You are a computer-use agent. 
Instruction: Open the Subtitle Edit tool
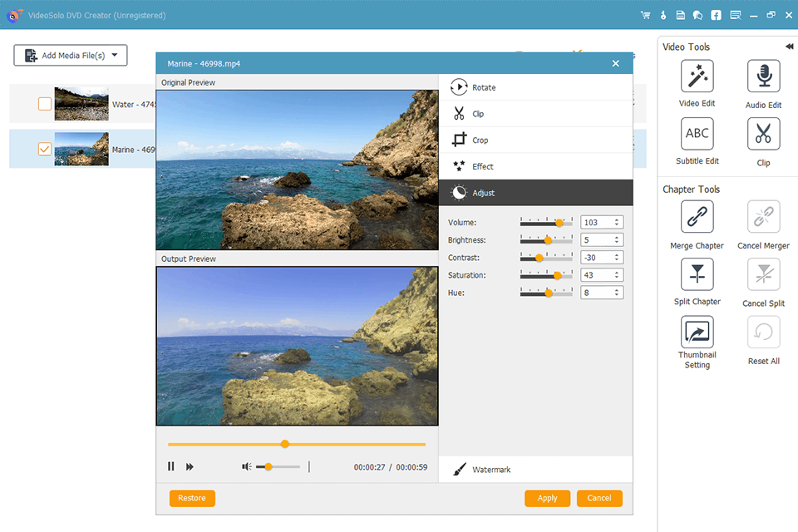click(697, 134)
